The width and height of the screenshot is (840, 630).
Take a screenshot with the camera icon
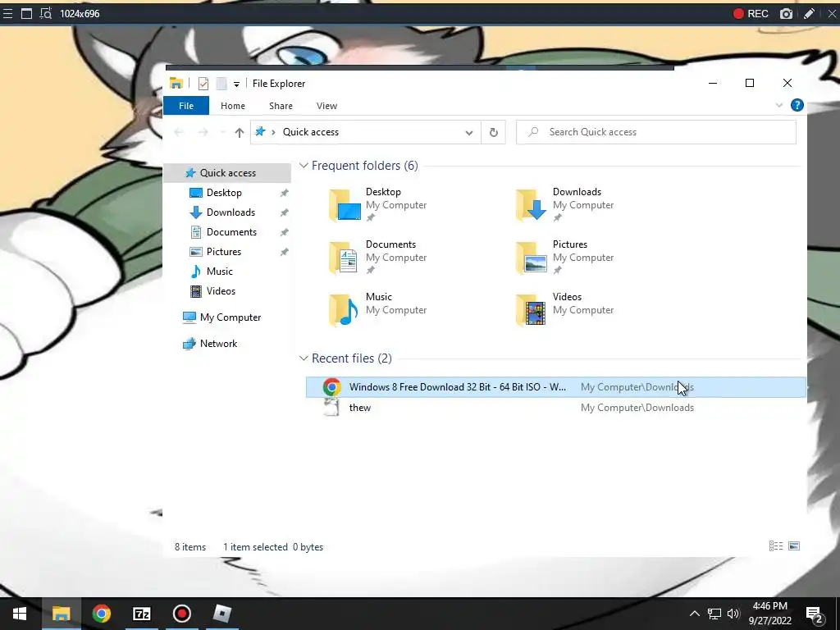[786, 13]
